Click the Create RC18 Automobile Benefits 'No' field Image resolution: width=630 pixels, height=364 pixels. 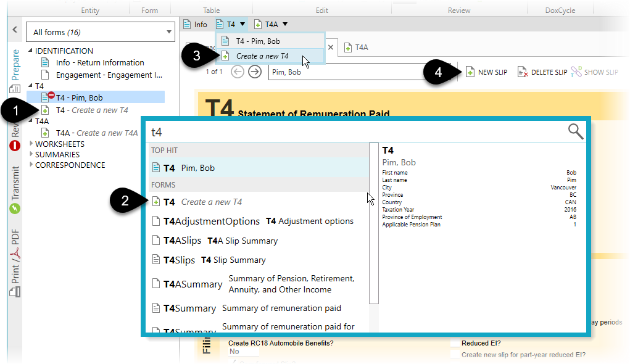pyautogui.click(x=244, y=352)
